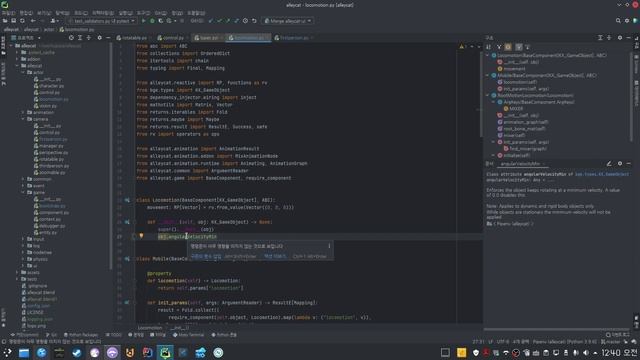Viewport: 640px width, 360px height.
Task: Toggle the last filter icon in the Structure toolbar
Action: click(528, 47)
